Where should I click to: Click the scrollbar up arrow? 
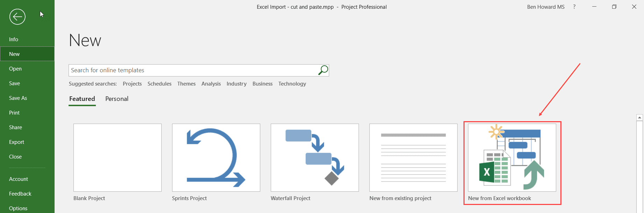tap(640, 117)
